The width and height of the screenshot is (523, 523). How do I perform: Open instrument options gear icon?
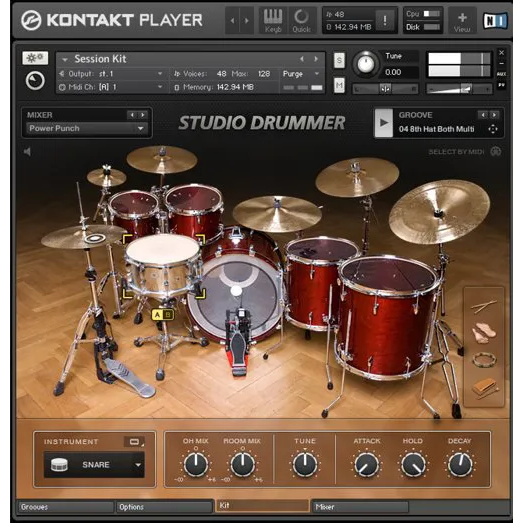coord(35,58)
